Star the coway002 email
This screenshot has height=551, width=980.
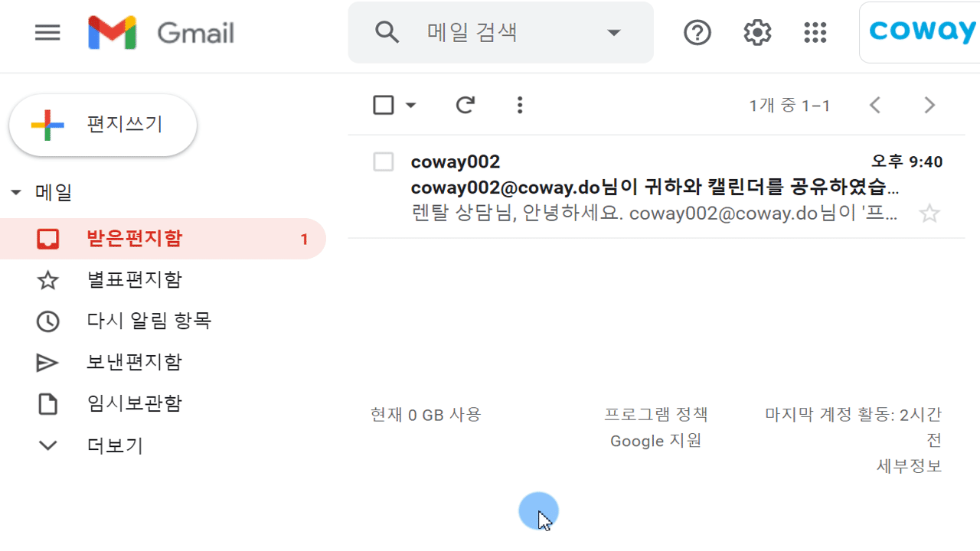(929, 214)
